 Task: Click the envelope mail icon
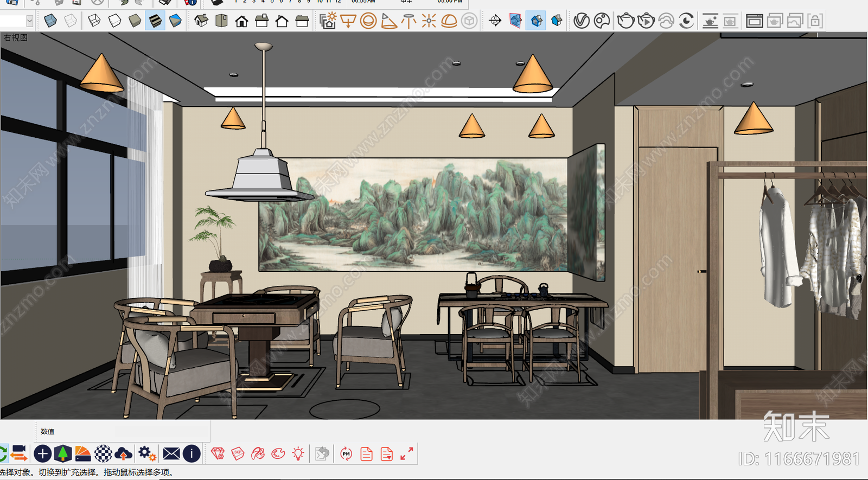coord(171,453)
